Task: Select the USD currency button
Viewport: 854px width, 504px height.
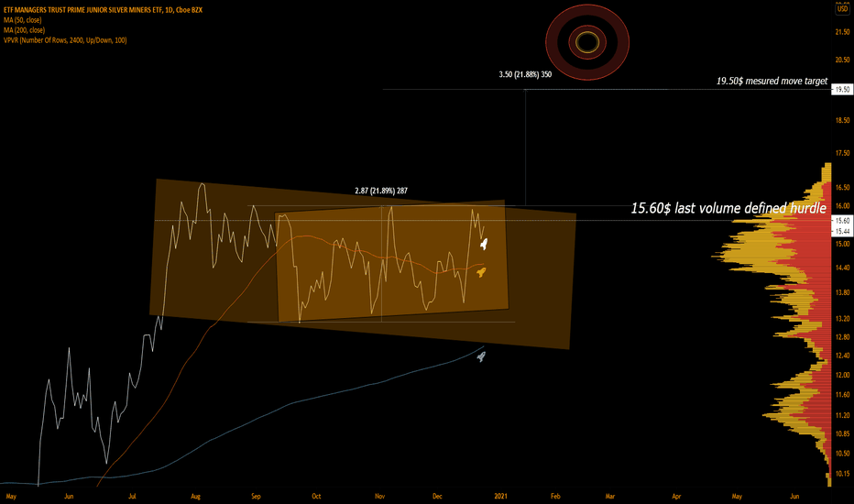Action: (843, 9)
